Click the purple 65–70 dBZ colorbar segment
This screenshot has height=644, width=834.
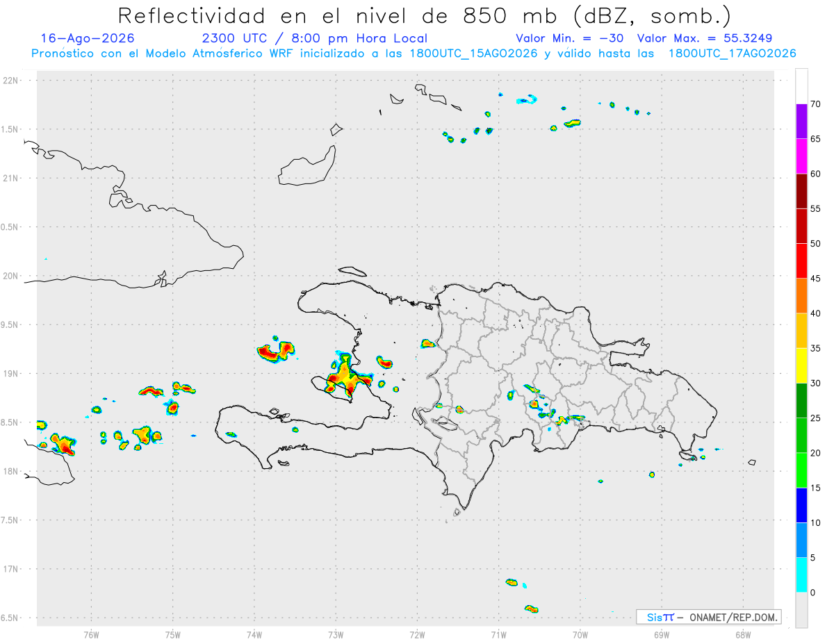click(x=801, y=122)
